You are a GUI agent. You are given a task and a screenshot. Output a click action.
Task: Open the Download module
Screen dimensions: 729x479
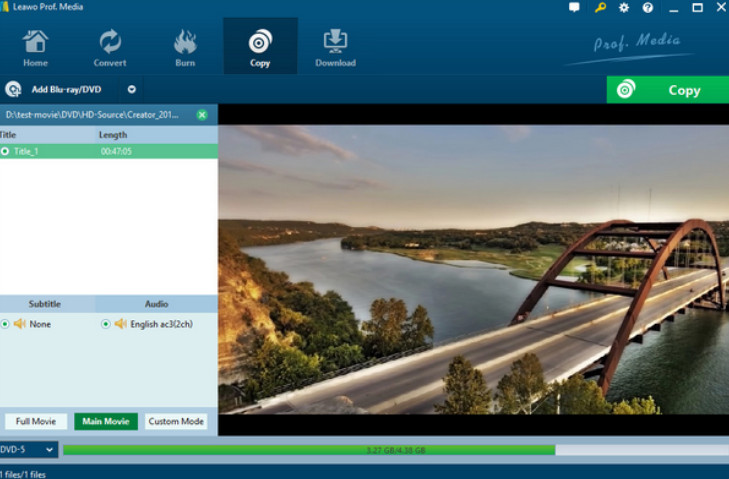click(335, 48)
